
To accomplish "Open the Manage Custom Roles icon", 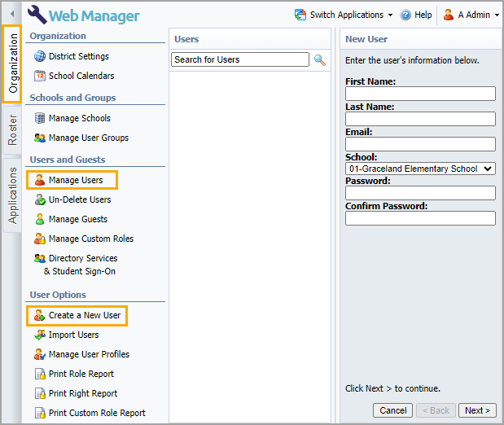I will pyautogui.click(x=40, y=239).
